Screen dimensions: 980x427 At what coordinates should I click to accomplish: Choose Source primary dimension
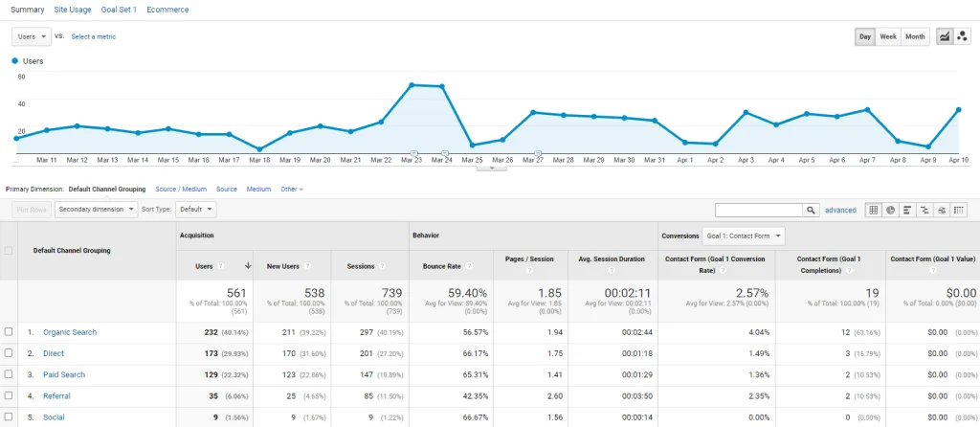pos(227,189)
